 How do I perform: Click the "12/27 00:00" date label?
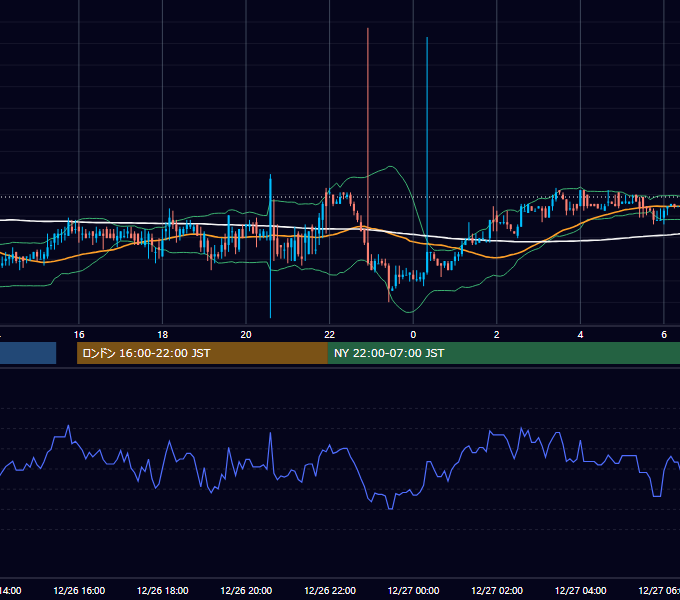click(x=413, y=590)
